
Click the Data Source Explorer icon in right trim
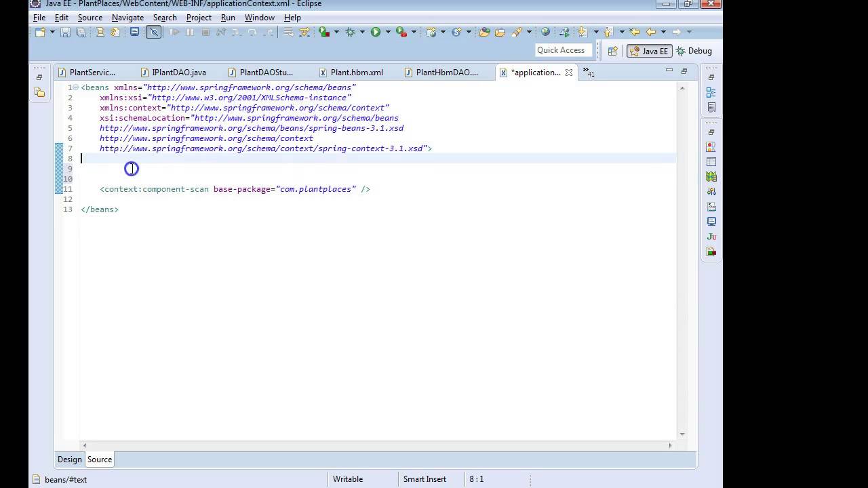tap(711, 192)
